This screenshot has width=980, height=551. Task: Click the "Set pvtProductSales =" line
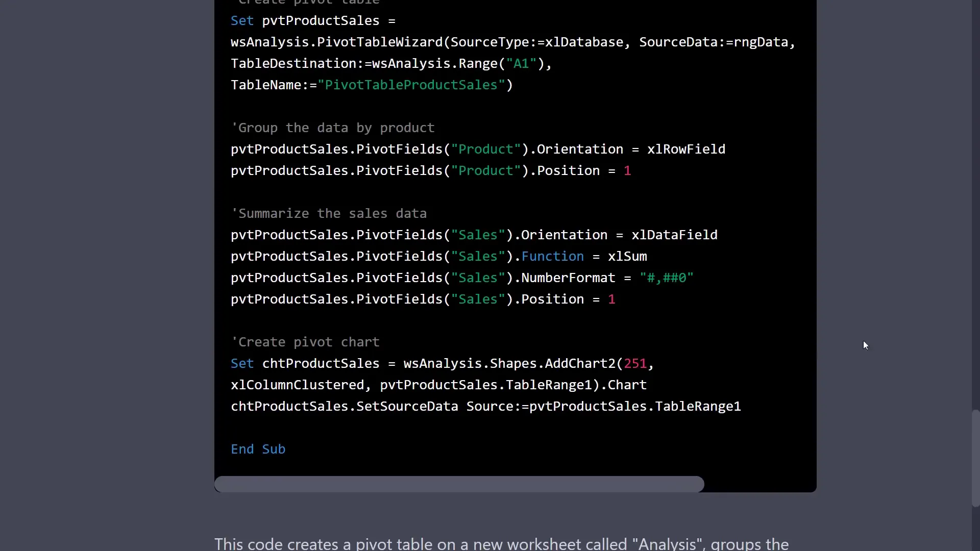pyautogui.click(x=313, y=20)
